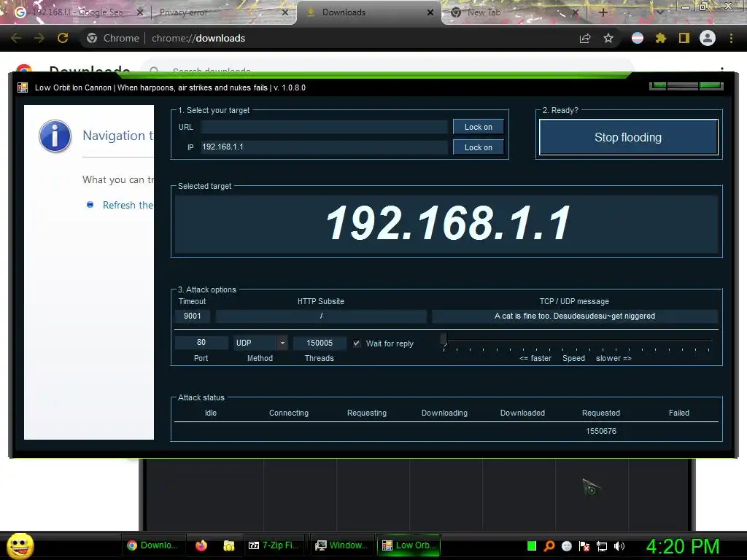Click the Low Orbit Ion Cannon title bar icon
This screenshot has width=747, height=560.
click(23, 87)
